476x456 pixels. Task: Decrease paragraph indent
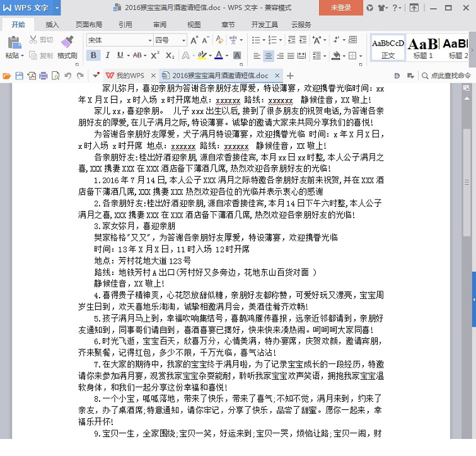292,40
